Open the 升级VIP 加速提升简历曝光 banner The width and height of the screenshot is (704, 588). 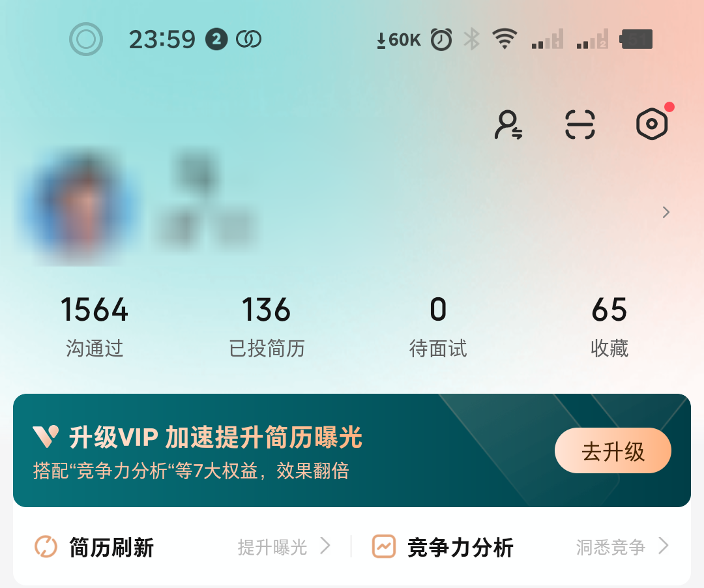pos(352,450)
